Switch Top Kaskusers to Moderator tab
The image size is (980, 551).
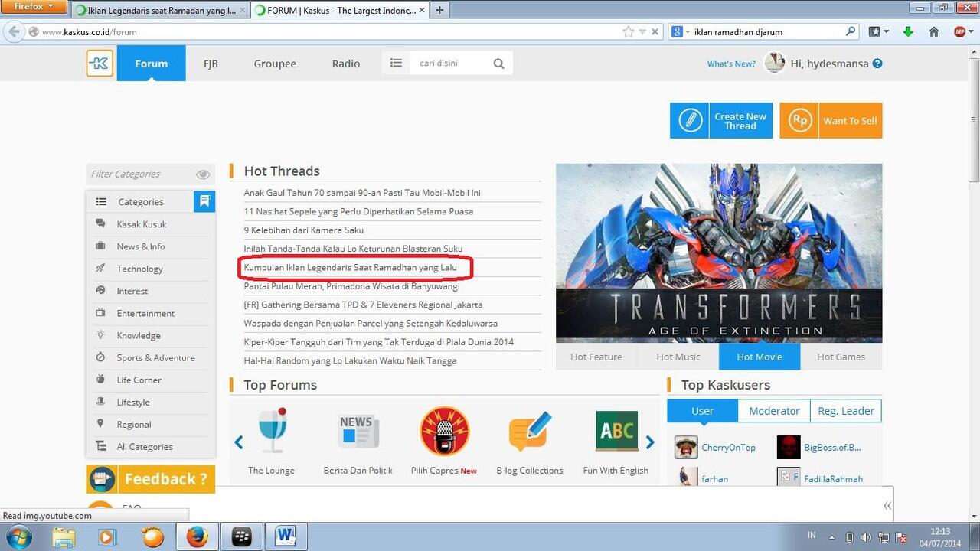(774, 411)
